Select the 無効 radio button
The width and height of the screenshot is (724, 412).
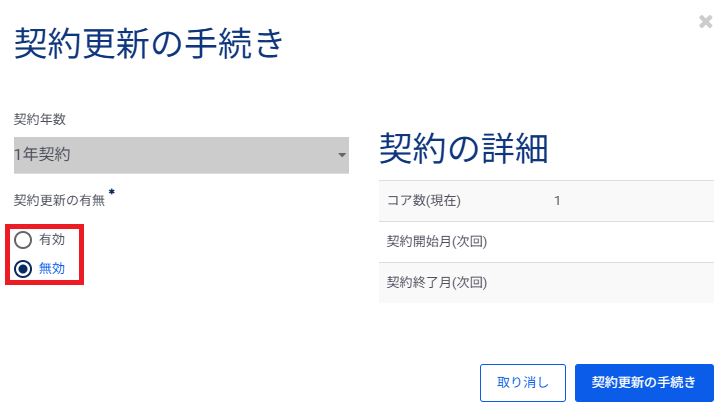pyautogui.click(x=24, y=268)
